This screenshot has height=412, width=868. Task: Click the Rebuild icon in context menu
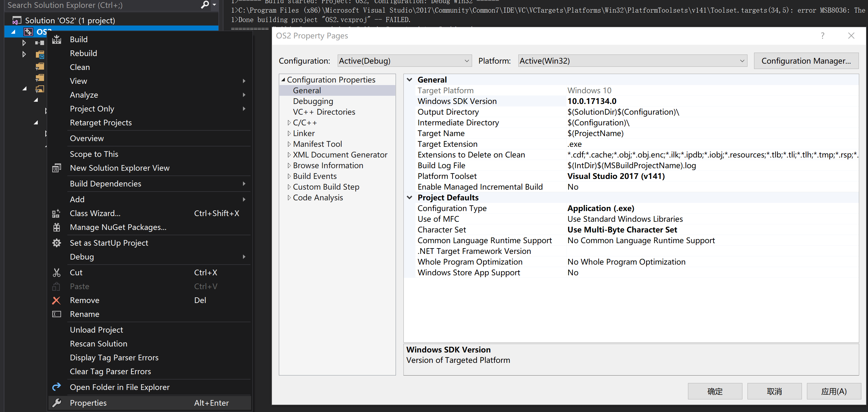pos(83,53)
